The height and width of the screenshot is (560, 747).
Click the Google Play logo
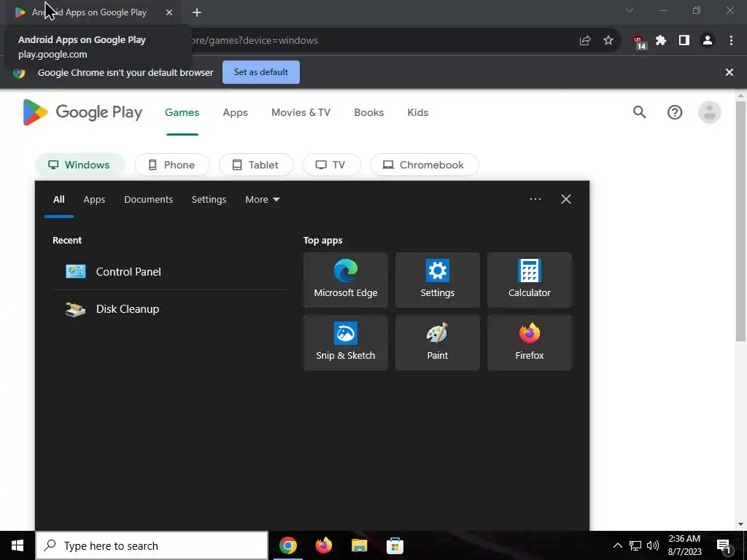coord(82,112)
